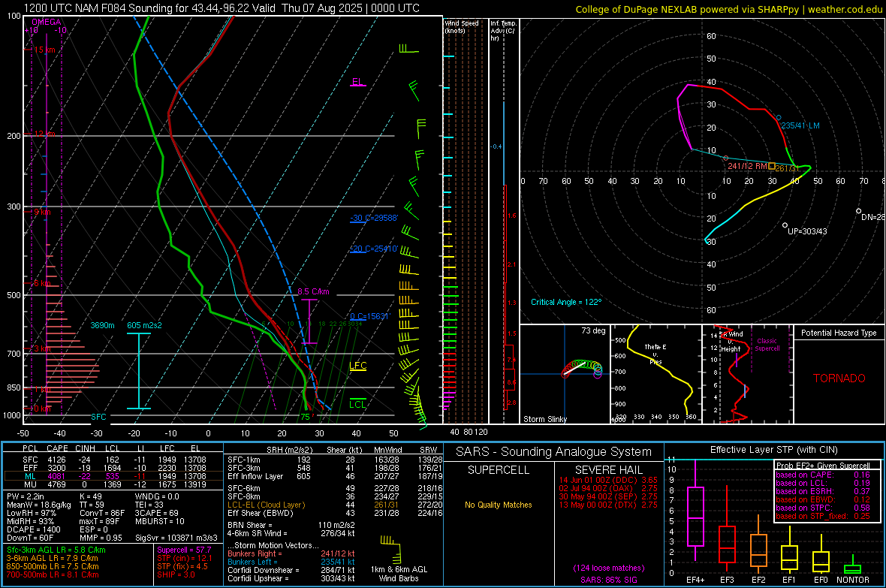The width and height of the screenshot is (886, 588).
Task: Click the 235/41 LM hodograph marker
Action: click(779, 118)
